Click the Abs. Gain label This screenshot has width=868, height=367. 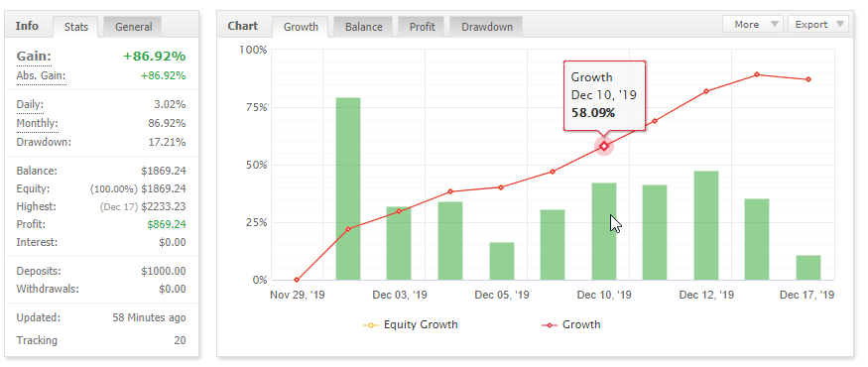coord(41,75)
